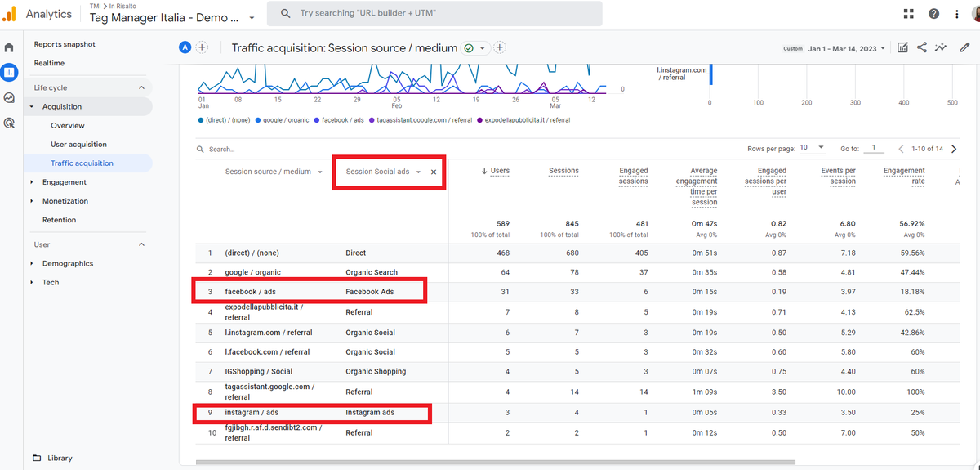980x470 pixels.
Task: Expand the Demographics menu item
Action: tap(32, 263)
